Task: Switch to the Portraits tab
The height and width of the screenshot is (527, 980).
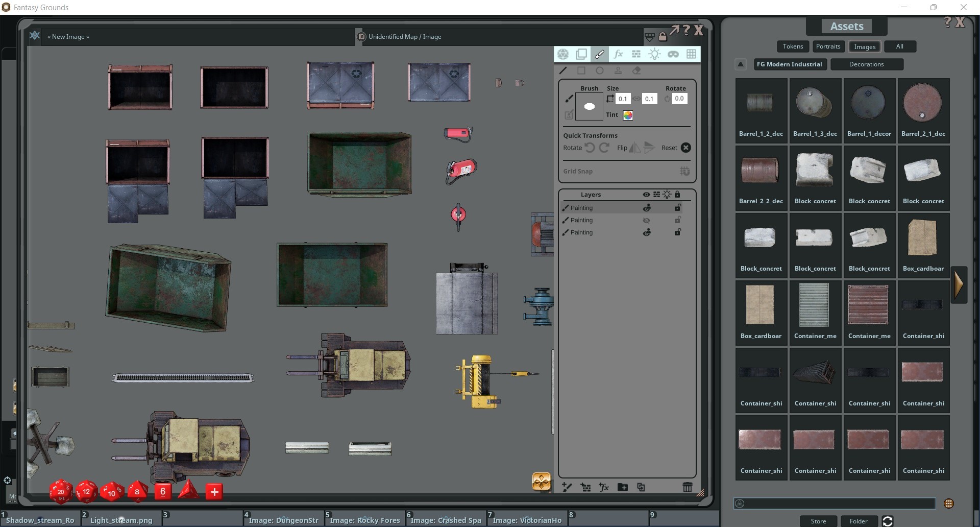Action: 828,46
